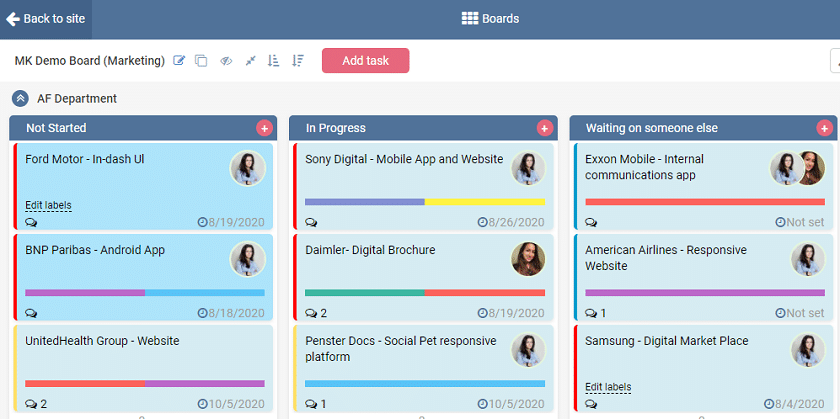Click MK Demo Board (Marketing) title
Viewport: 840px width, 419px height.
coord(89,61)
